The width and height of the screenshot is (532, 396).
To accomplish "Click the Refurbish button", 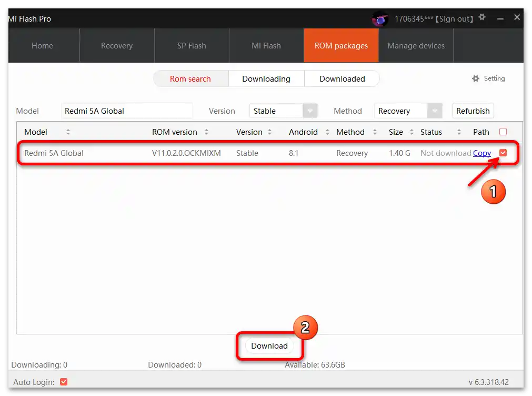I will [x=473, y=111].
